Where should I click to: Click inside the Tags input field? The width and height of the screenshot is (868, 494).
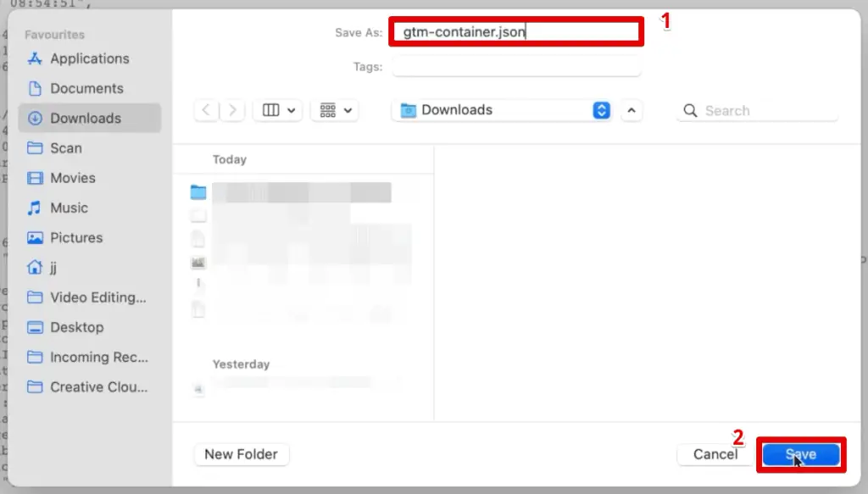point(515,66)
